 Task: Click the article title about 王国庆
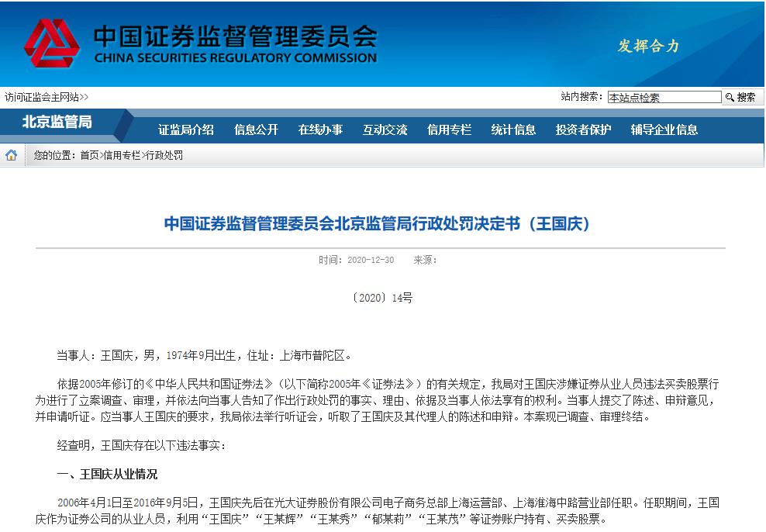click(377, 224)
